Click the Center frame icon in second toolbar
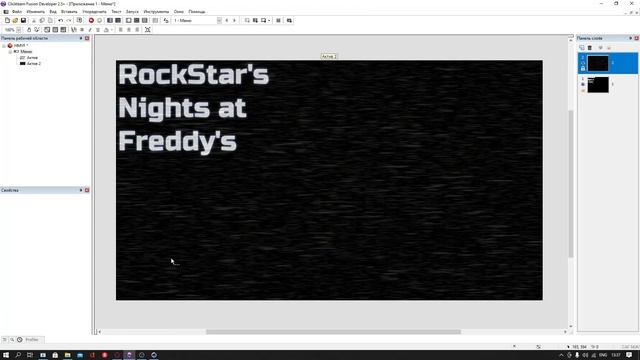The image size is (640, 360). pyautogui.click(x=148, y=30)
